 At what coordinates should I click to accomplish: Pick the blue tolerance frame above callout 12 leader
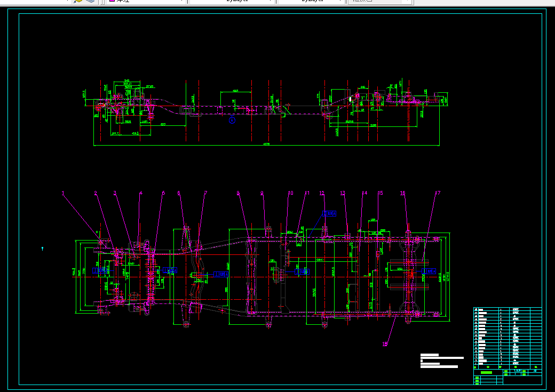(x=329, y=214)
